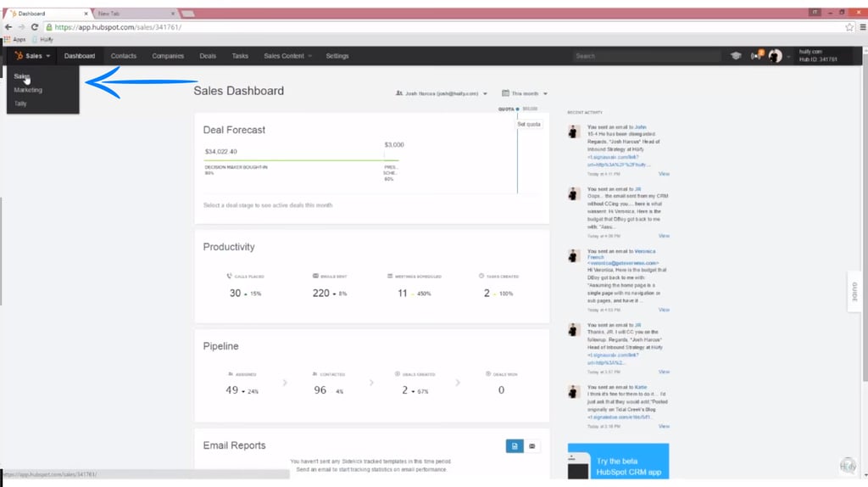Click the user profile avatar
This screenshot has height=487, width=868.
(x=775, y=56)
